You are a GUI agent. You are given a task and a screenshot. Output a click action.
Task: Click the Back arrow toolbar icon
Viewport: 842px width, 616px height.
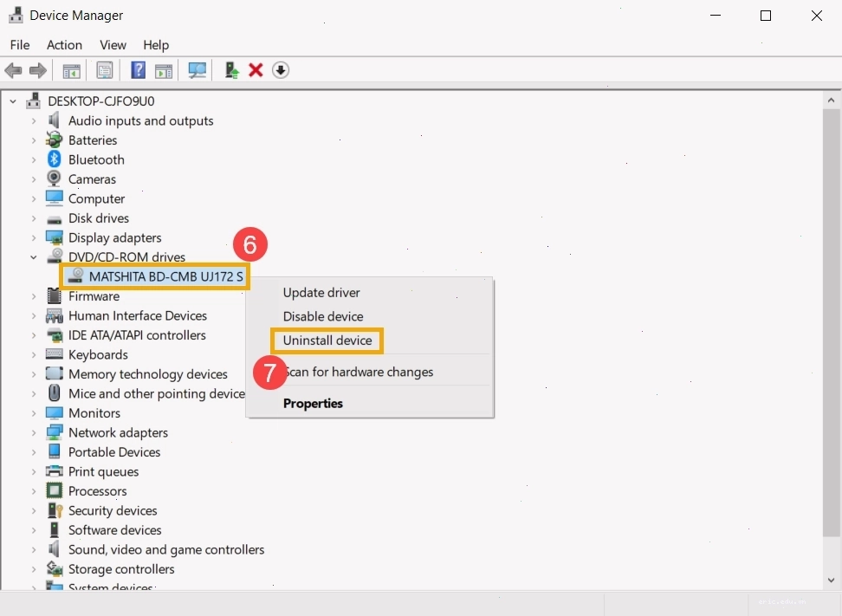[x=13, y=70]
